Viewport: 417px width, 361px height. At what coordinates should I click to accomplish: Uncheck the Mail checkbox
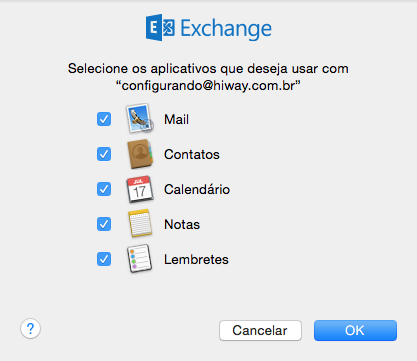coord(104,119)
